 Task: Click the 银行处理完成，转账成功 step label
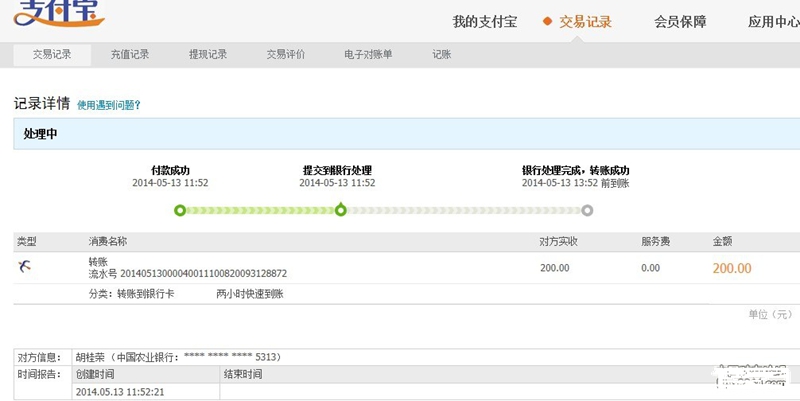pos(576,170)
